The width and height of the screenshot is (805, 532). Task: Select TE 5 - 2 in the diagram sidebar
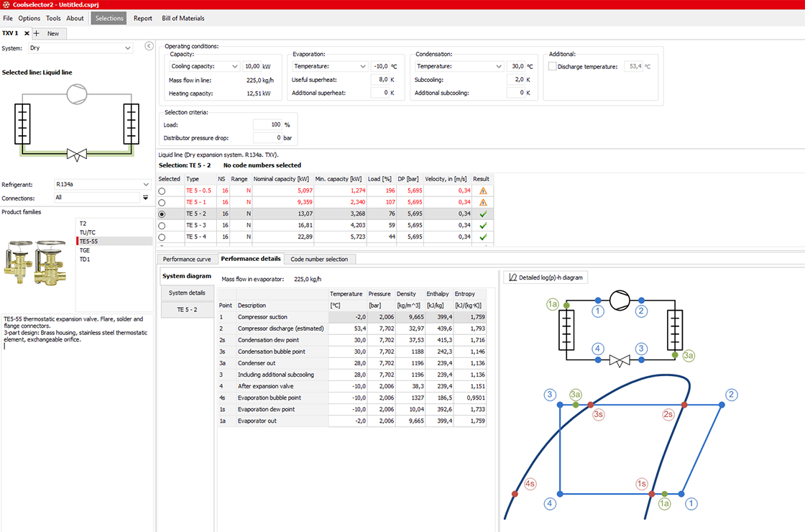coord(185,310)
